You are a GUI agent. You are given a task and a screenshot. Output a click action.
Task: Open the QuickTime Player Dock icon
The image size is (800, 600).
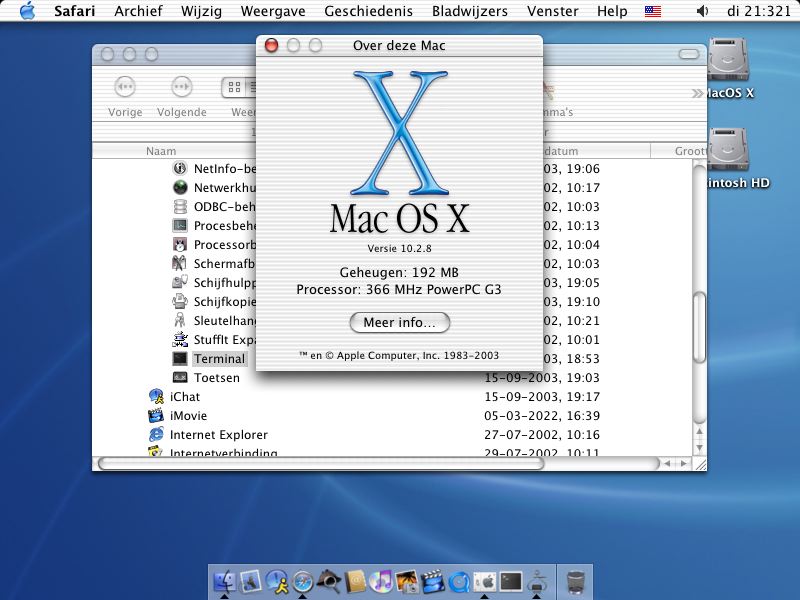point(459,581)
